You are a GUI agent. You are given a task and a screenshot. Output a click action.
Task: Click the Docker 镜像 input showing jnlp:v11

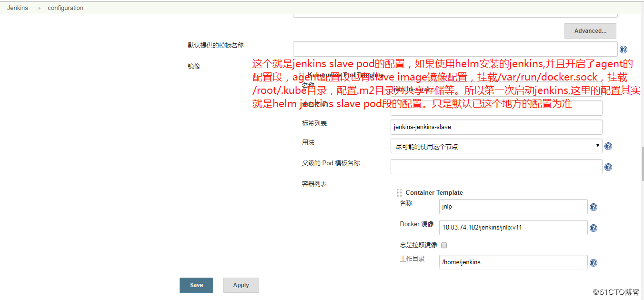(x=513, y=228)
